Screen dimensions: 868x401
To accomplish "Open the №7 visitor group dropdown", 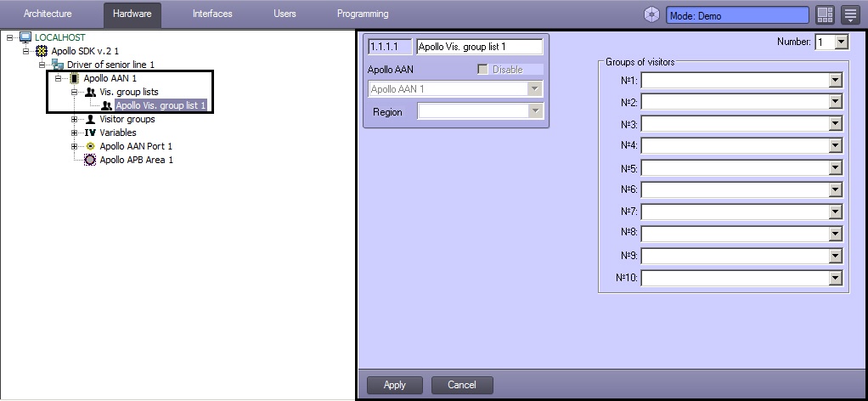I will pyautogui.click(x=836, y=212).
